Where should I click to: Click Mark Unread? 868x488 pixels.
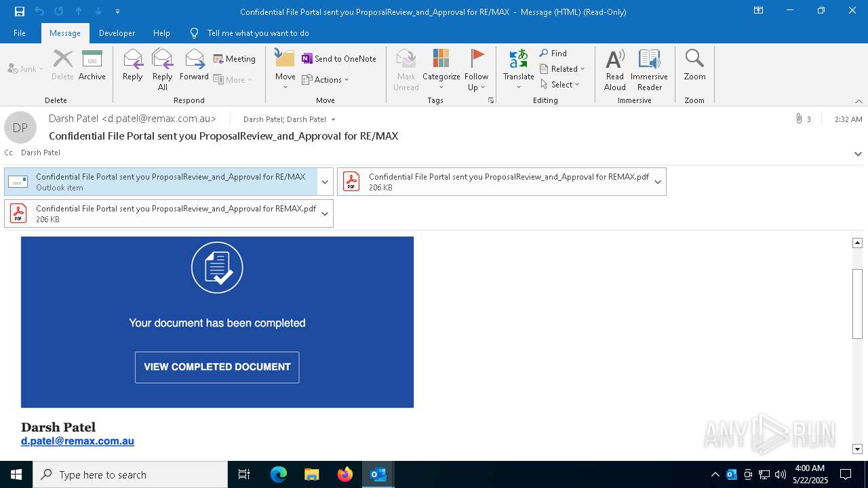coord(406,69)
